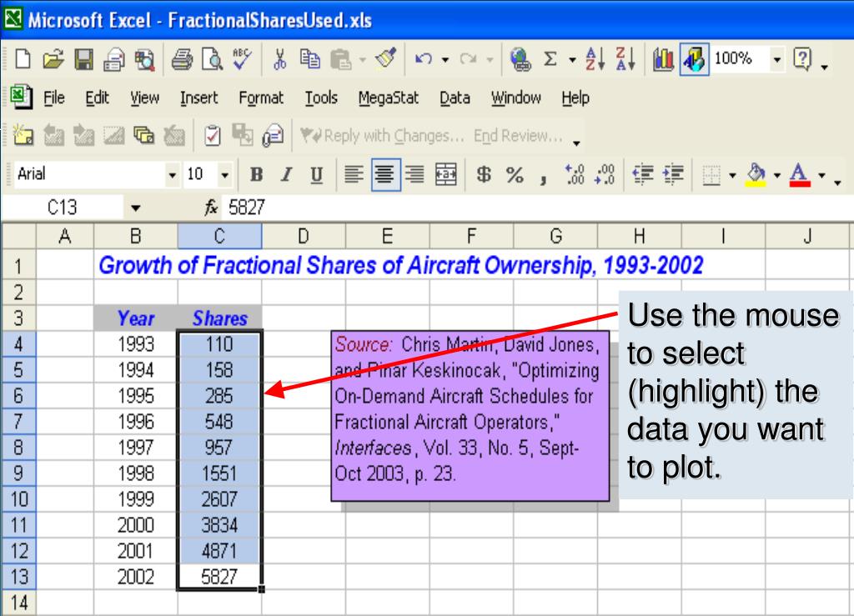Select row 13 by its row header
The width and height of the screenshot is (854, 616).
[x=18, y=577]
